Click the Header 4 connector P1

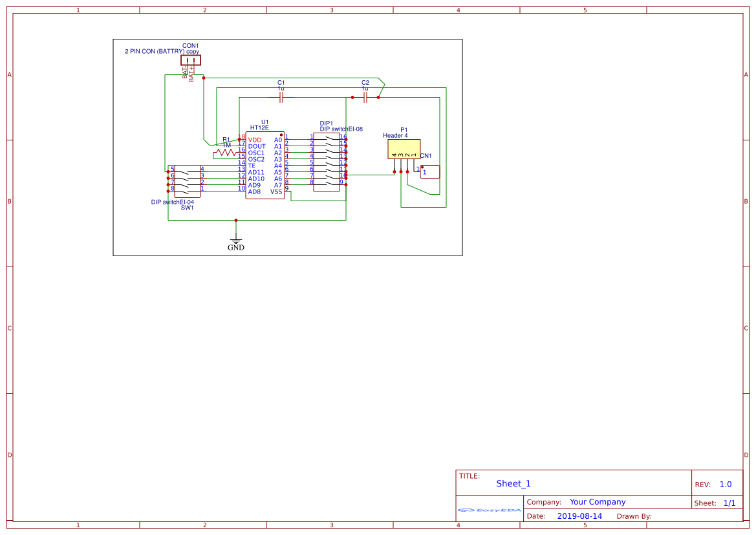pos(403,149)
